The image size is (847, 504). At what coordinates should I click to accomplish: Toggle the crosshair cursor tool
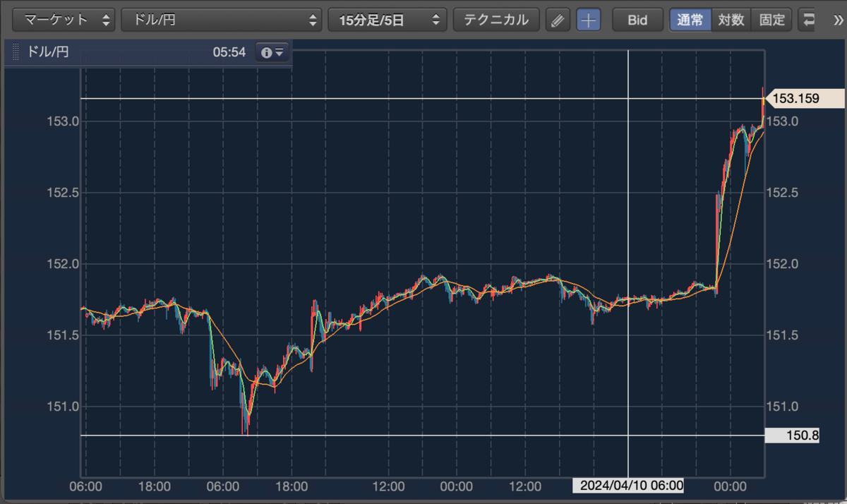588,20
